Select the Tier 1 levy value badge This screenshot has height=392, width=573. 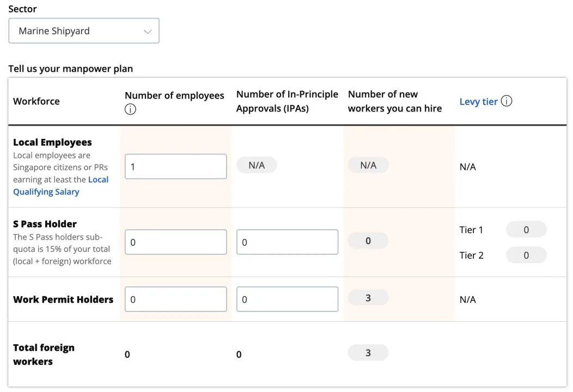pos(526,230)
